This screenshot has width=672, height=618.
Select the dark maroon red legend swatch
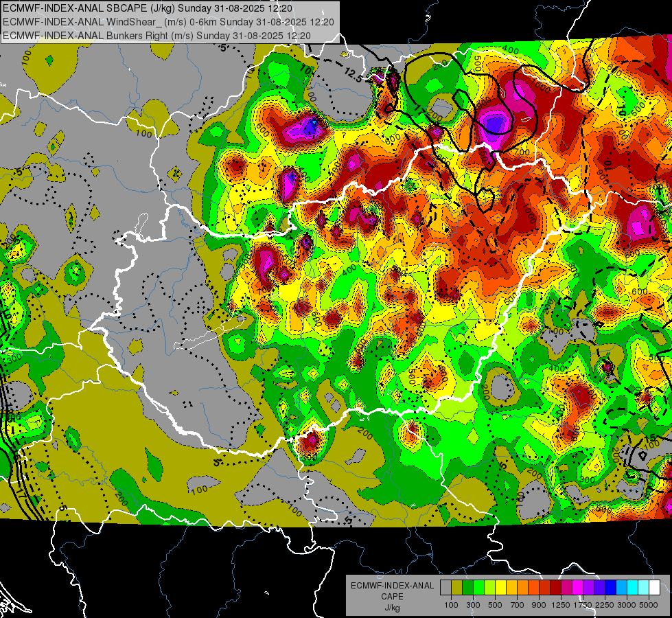click(556, 588)
